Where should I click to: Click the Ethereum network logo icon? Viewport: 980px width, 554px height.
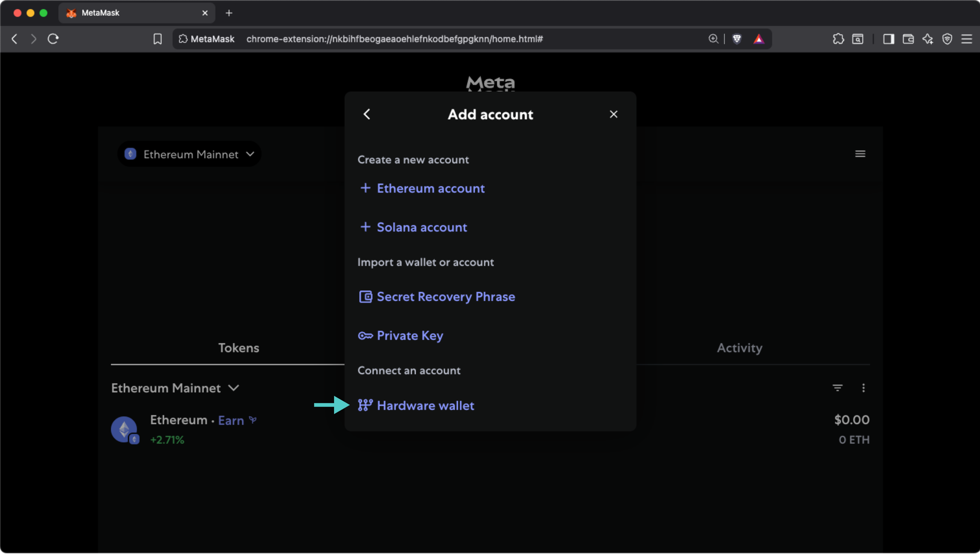130,154
